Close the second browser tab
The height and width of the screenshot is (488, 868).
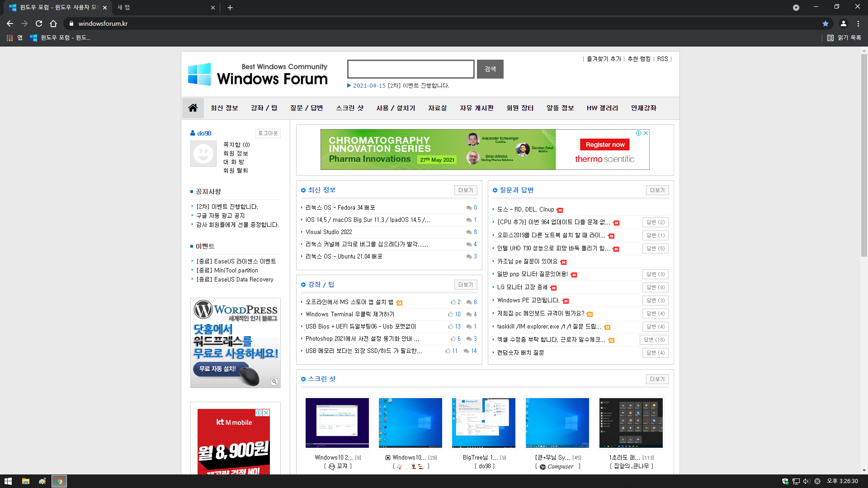213,8
